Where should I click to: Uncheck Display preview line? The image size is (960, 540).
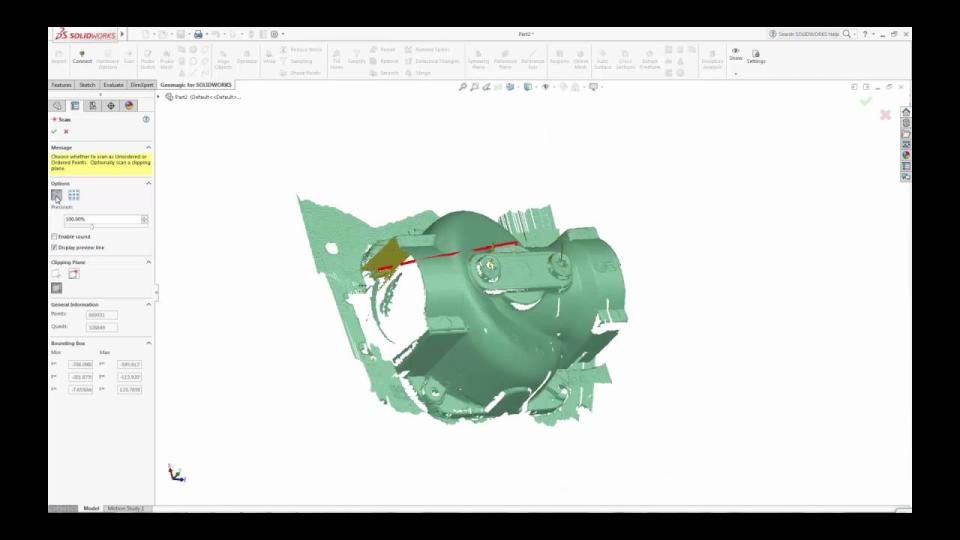pos(54,247)
